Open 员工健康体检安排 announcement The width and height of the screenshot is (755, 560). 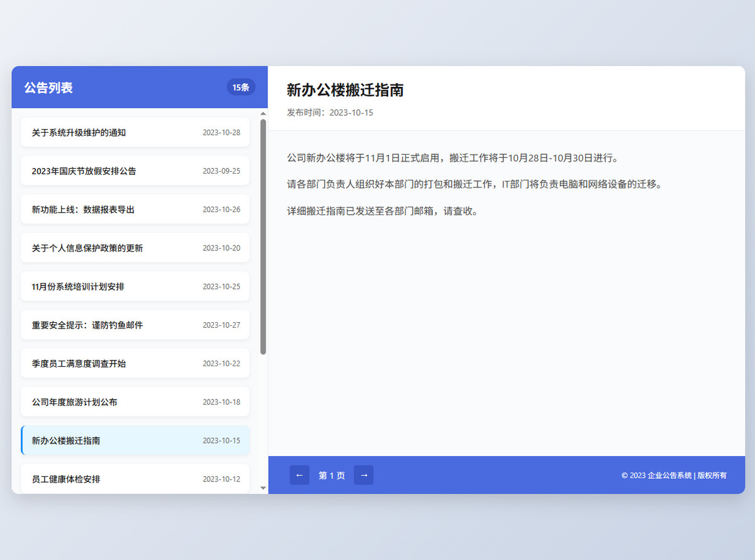135,478
